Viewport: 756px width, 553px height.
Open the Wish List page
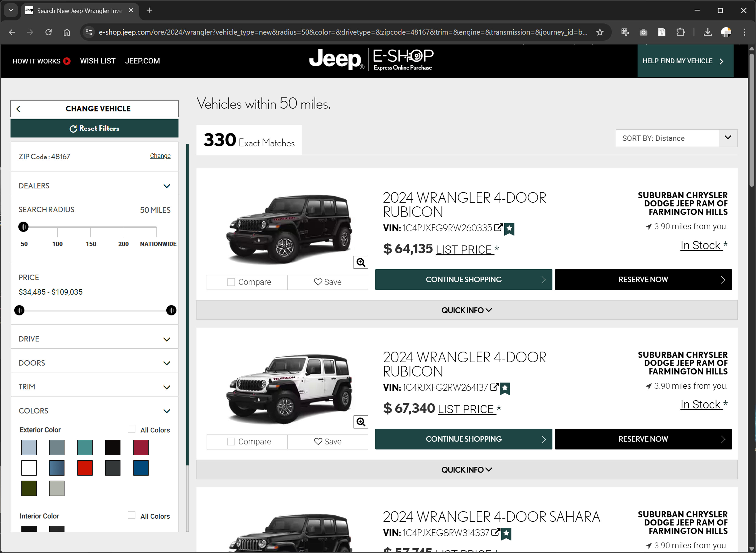tap(98, 61)
